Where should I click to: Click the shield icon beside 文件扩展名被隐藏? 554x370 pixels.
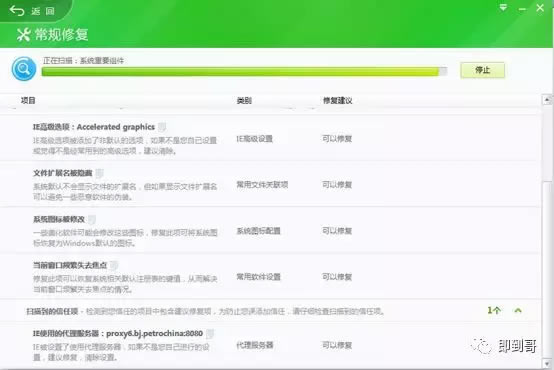(100, 173)
